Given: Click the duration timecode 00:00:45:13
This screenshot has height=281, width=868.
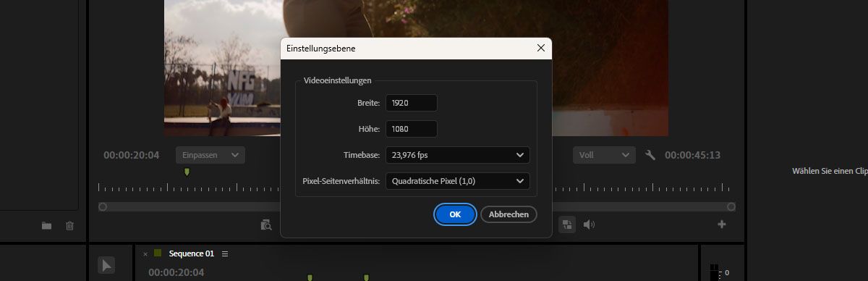Looking at the screenshot, I should 692,155.
